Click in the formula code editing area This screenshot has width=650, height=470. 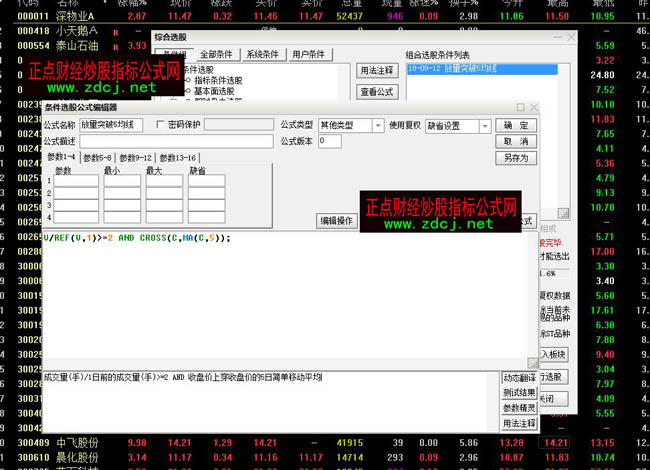[x=270, y=300]
